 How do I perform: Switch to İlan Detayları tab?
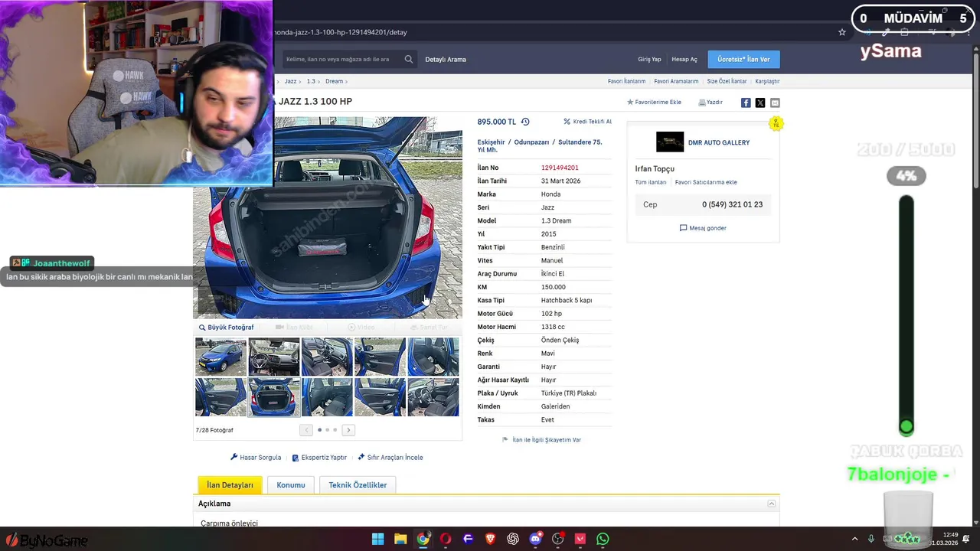point(230,485)
